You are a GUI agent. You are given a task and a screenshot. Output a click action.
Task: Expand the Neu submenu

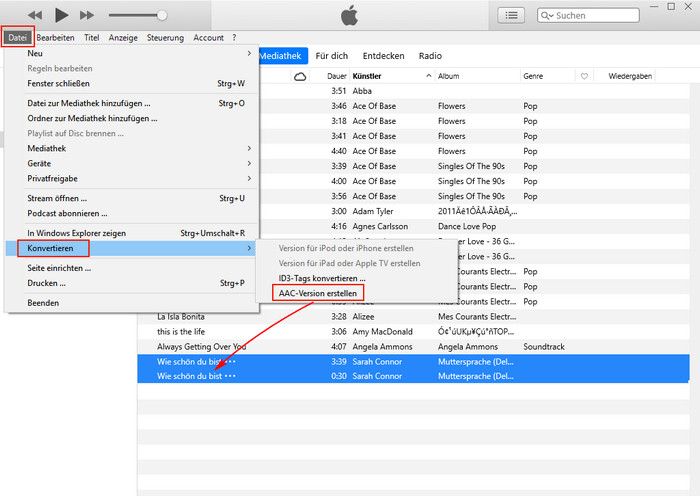132,53
